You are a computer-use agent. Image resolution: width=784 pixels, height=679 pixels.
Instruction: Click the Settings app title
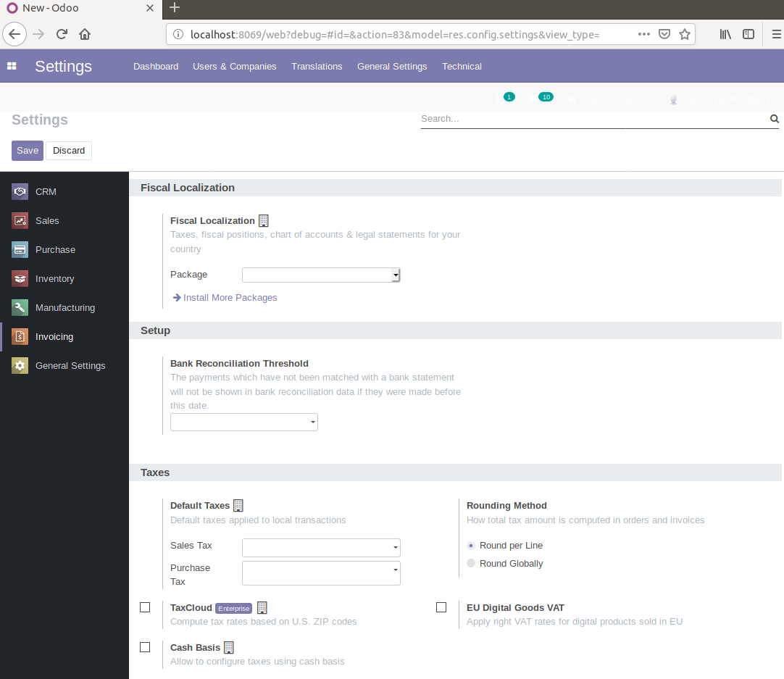point(64,66)
